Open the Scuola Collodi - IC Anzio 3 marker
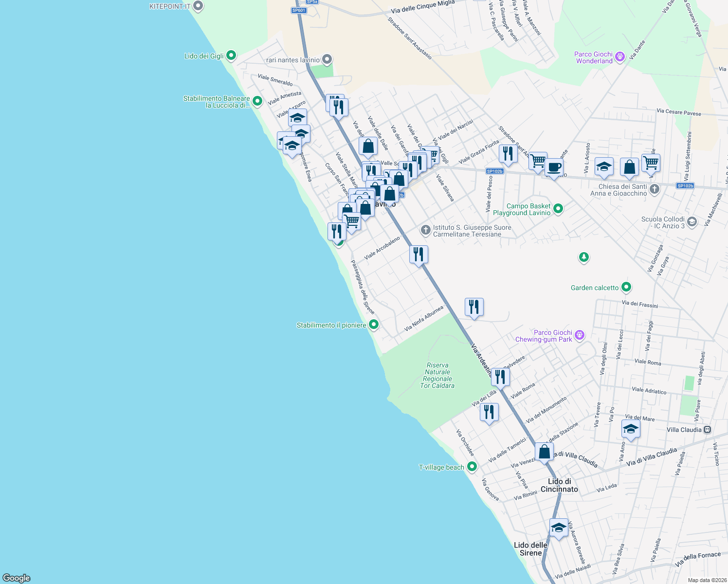The height and width of the screenshot is (584, 728). click(692, 222)
